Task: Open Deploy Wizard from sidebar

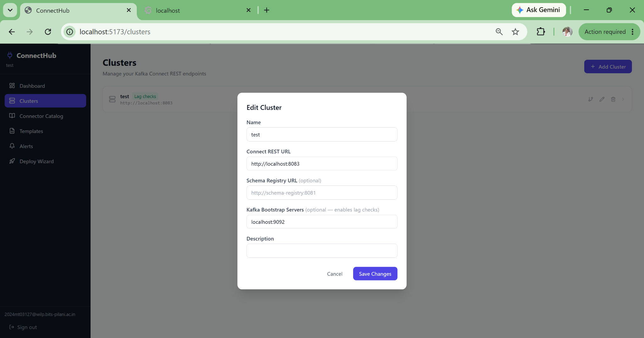Action: 45,161
